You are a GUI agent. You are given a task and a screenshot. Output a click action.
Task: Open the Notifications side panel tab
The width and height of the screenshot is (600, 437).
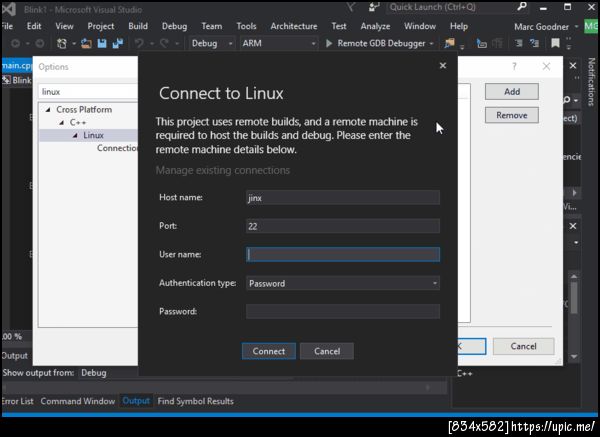(x=592, y=82)
